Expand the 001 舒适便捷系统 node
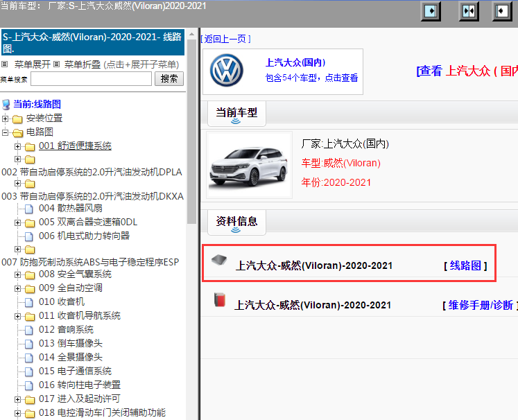 (x=17, y=146)
